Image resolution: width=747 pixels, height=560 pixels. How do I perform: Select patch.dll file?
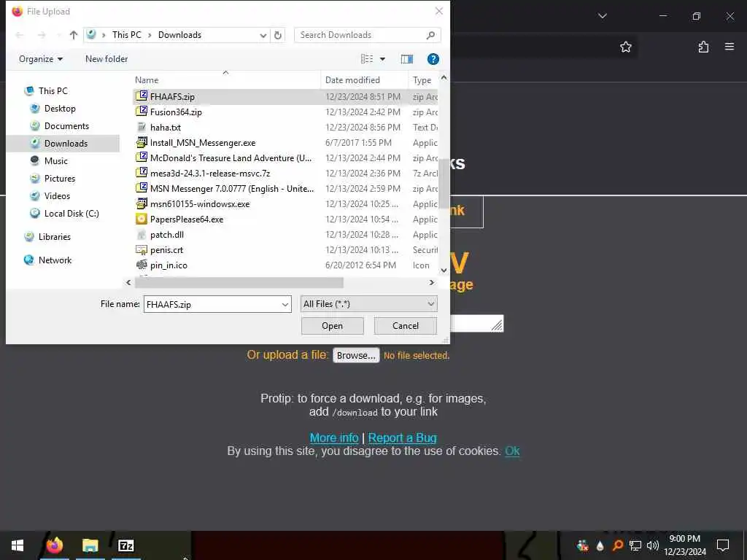[285, 234]
